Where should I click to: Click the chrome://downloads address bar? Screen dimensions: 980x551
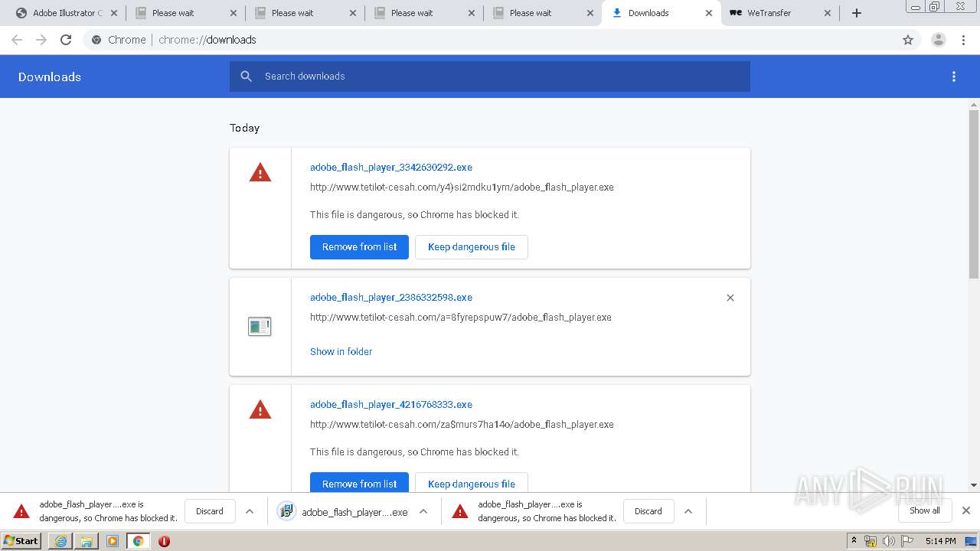tap(490, 40)
